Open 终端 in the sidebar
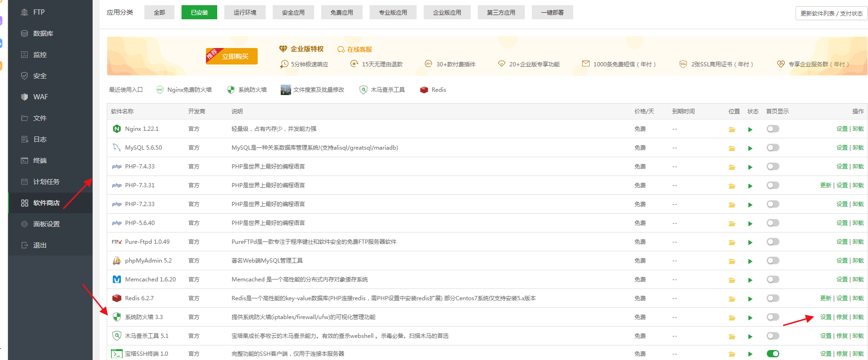Viewport: 868px width, 360px height. (50, 160)
